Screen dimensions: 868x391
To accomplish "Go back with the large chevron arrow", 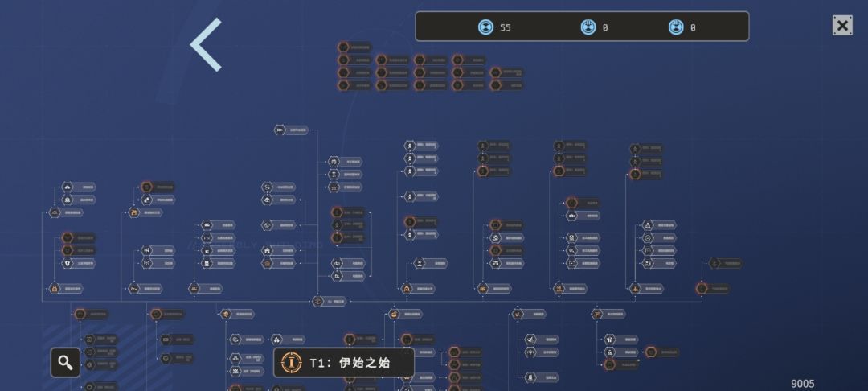I will click(x=206, y=44).
